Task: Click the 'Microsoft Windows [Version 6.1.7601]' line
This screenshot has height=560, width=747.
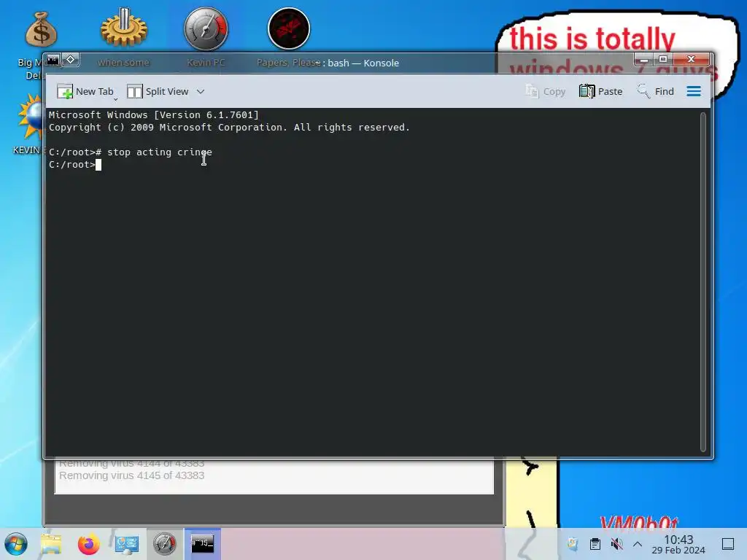Action: pos(153,114)
